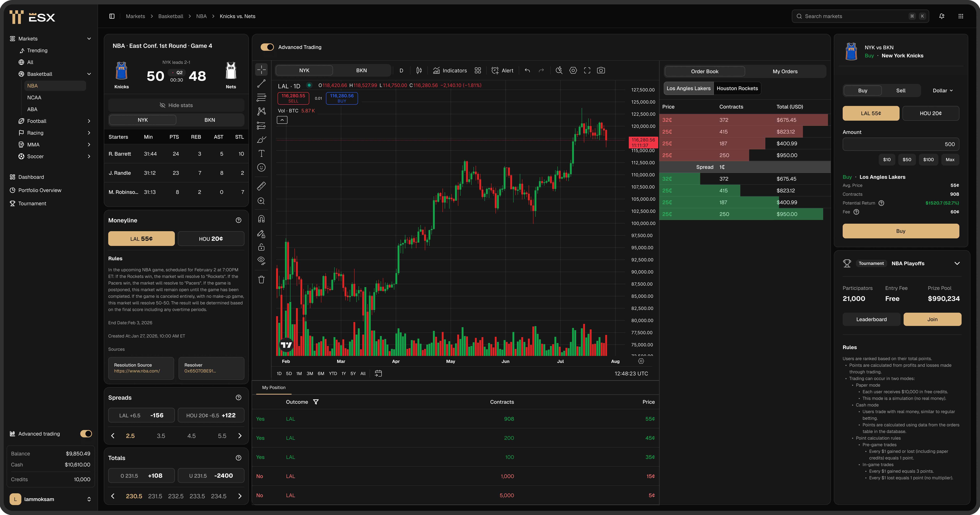
Task: Click the Moneyline help question icon
Action: click(x=239, y=220)
